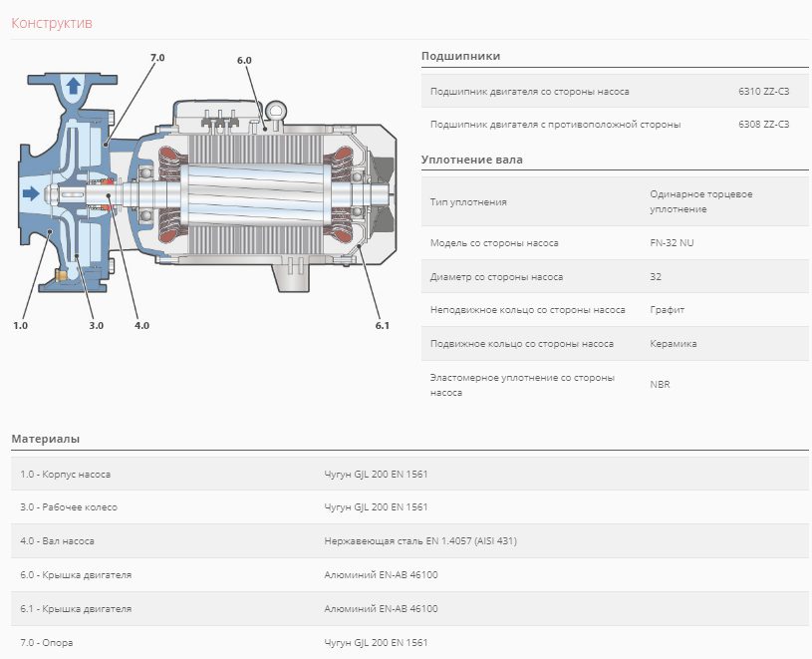
Task: Click "Подвижное кольцо со стороны насоса" label
Action: (522, 344)
